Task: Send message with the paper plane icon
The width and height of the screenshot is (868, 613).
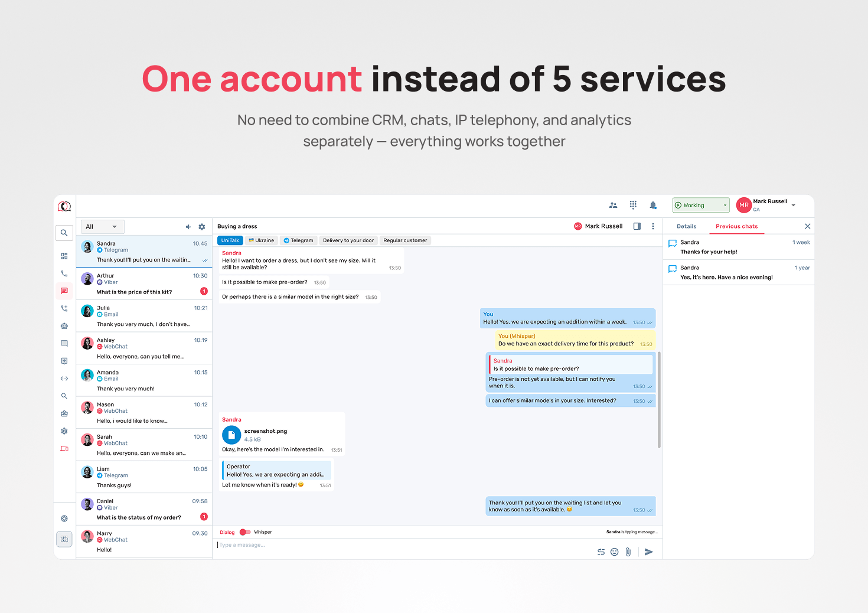Action: pos(649,552)
